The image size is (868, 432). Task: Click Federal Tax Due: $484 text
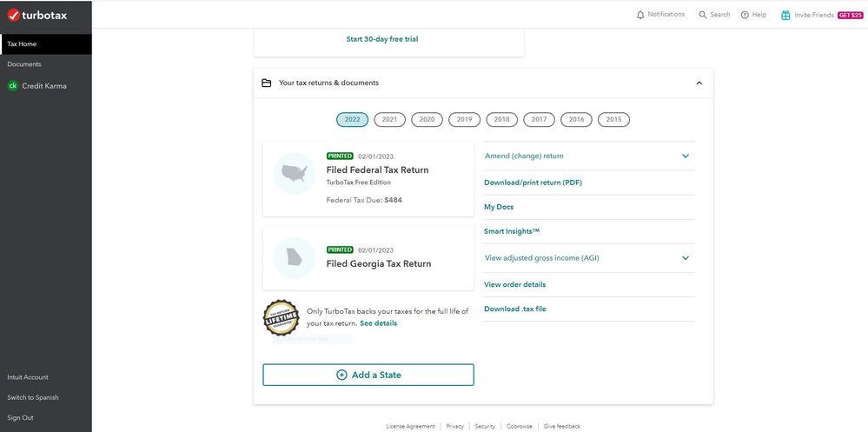(364, 200)
